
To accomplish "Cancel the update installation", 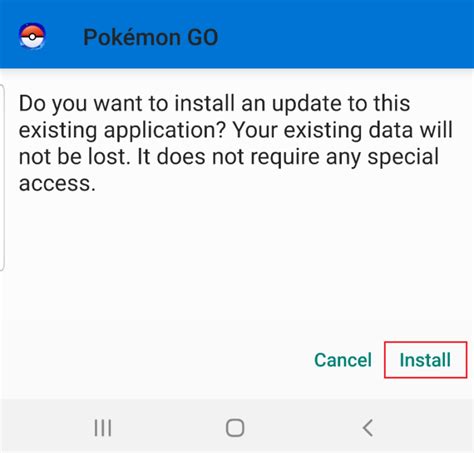I will tap(343, 360).
